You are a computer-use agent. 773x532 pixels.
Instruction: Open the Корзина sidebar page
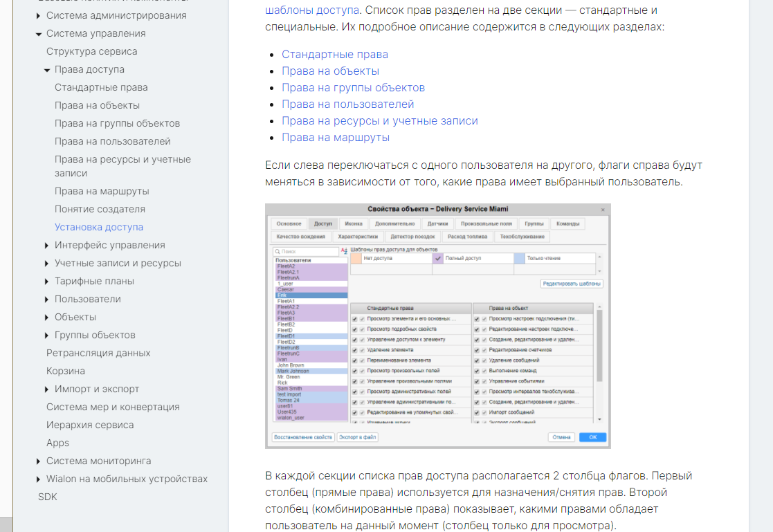66,371
